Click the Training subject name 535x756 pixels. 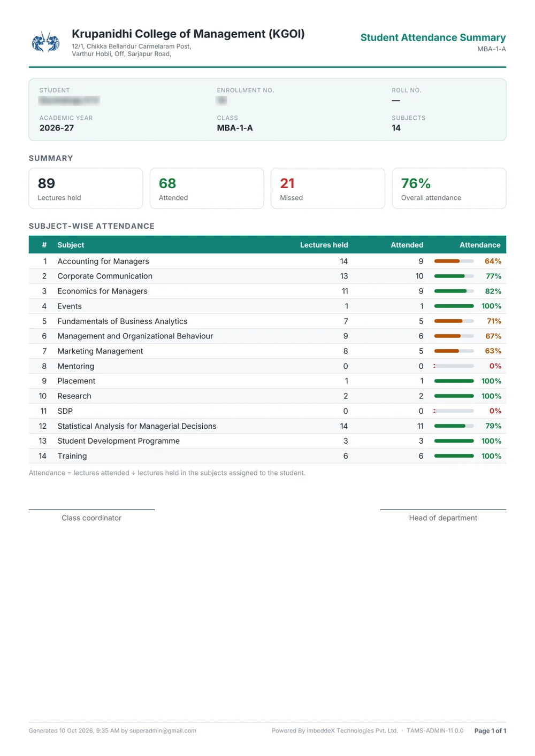click(72, 456)
